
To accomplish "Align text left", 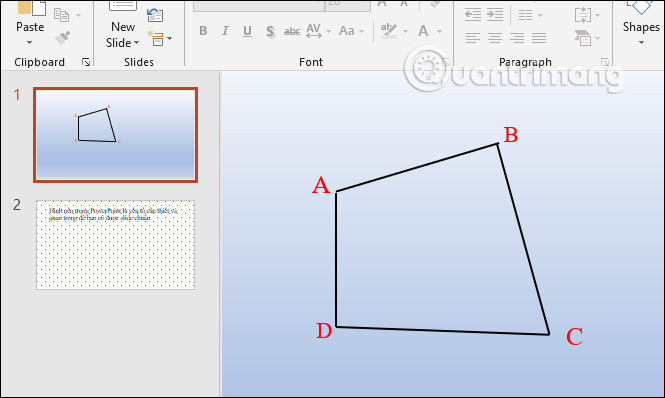I will click(473, 38).
